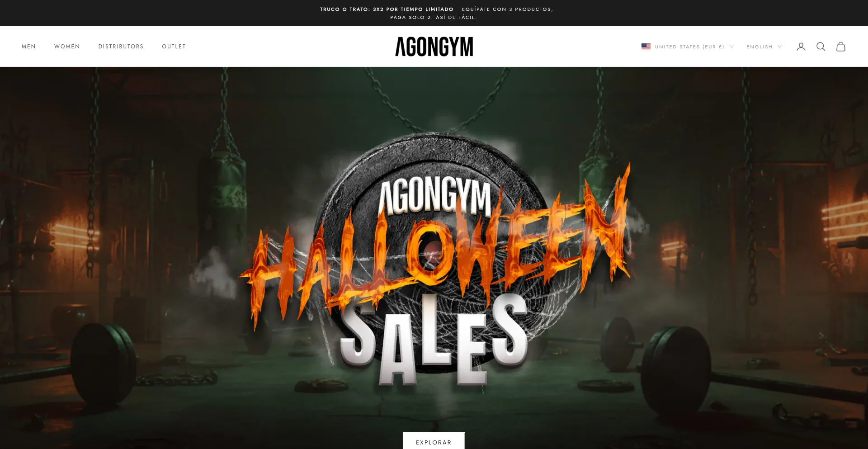This screenshot has width=868, height=449.
Task: Open the ENGLISH language selector
Action: 764,47
